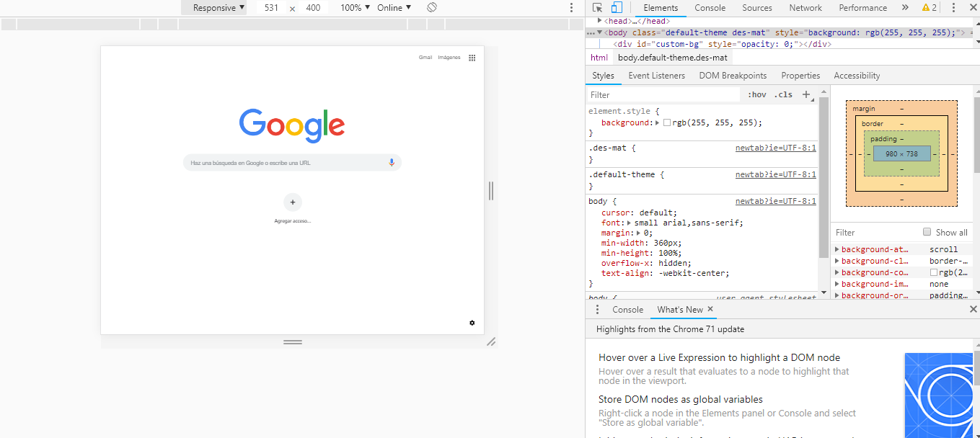The height and width of the screenshot is (438, 980).
Task: Click the Computed pane Filter field
Action: coord(876,232)
